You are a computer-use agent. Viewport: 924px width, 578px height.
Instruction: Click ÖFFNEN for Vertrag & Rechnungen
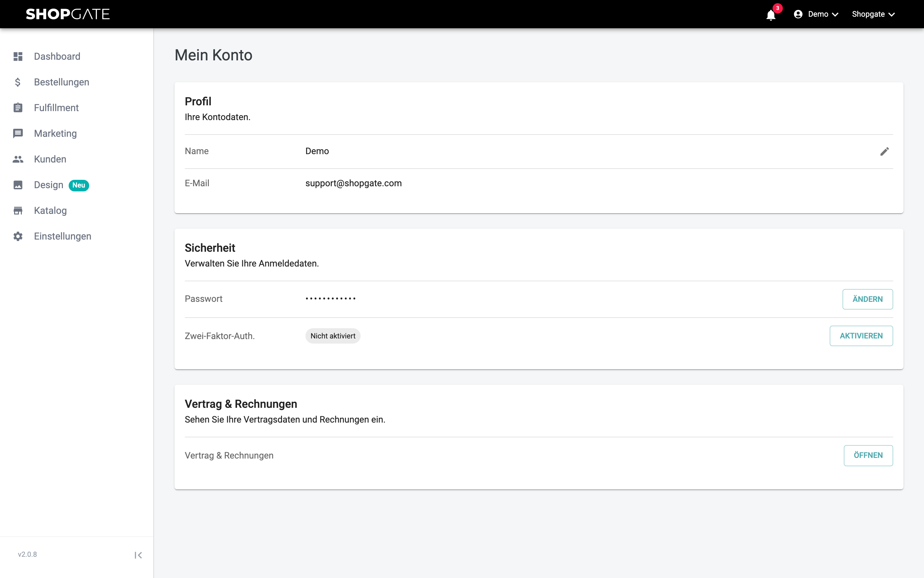868,455
